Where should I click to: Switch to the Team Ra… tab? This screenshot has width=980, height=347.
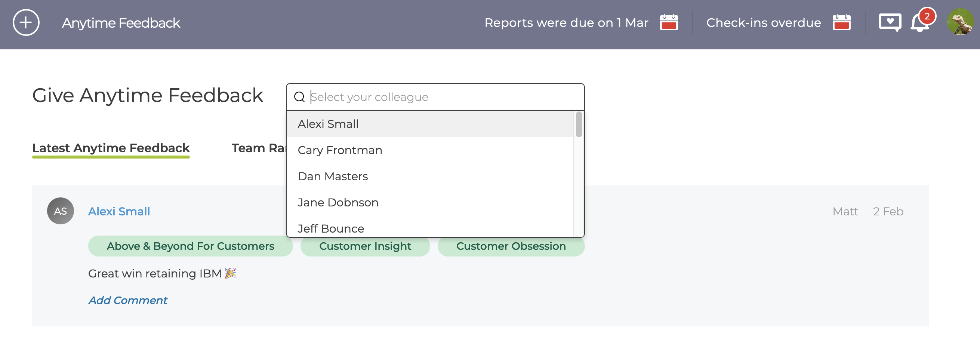point(259,148)
